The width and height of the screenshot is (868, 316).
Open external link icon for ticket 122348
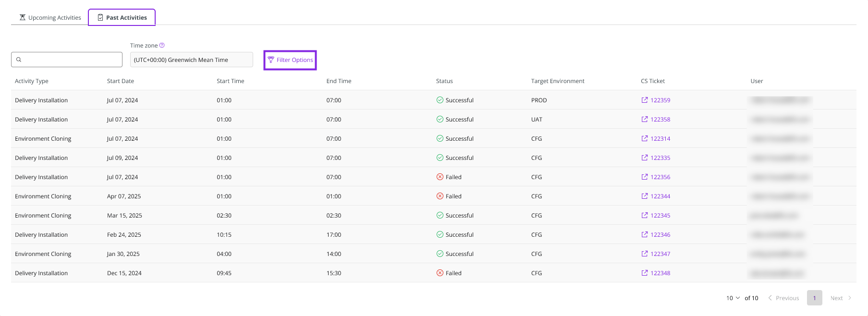[x=645, y=273]
